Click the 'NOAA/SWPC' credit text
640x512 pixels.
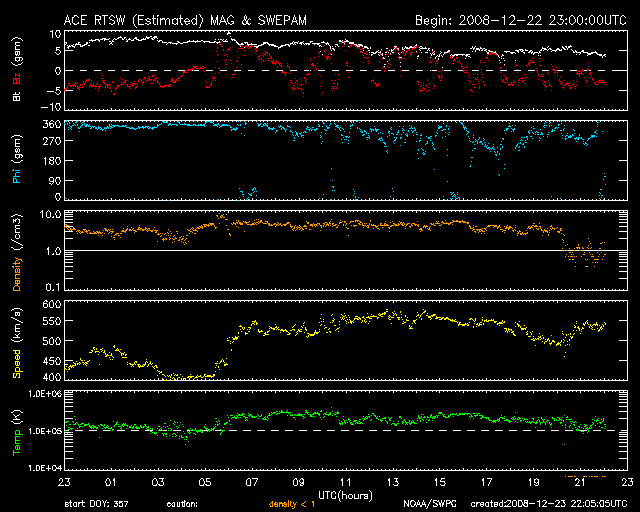(430, 504)
